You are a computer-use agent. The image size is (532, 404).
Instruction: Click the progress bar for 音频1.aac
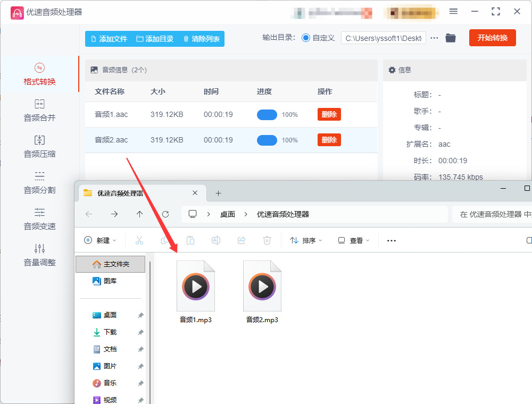click(x=267, y=115)
